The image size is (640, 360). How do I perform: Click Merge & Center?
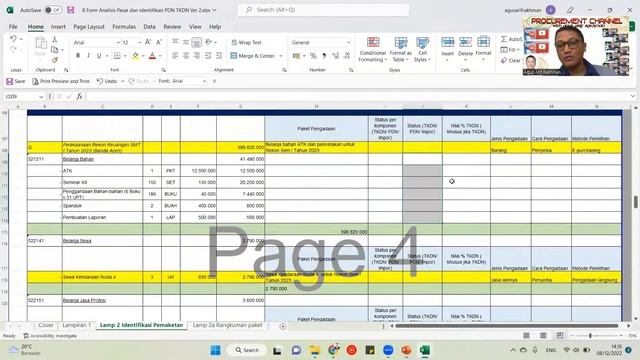[x=252, y=56]
